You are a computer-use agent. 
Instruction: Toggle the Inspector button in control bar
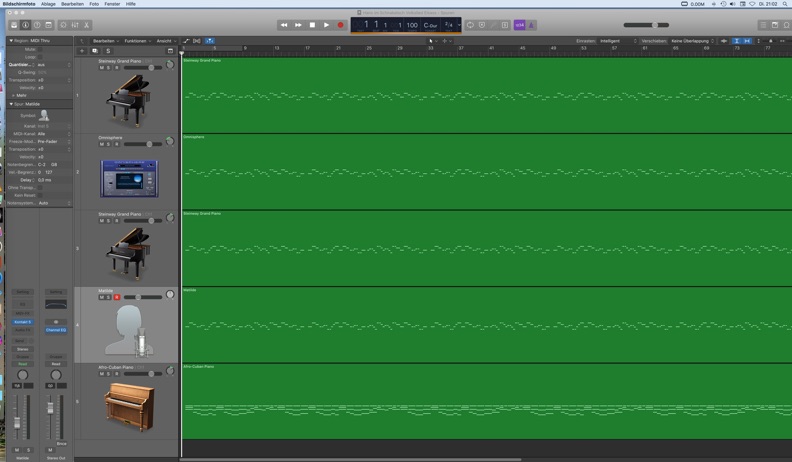[x=25, y=25]
